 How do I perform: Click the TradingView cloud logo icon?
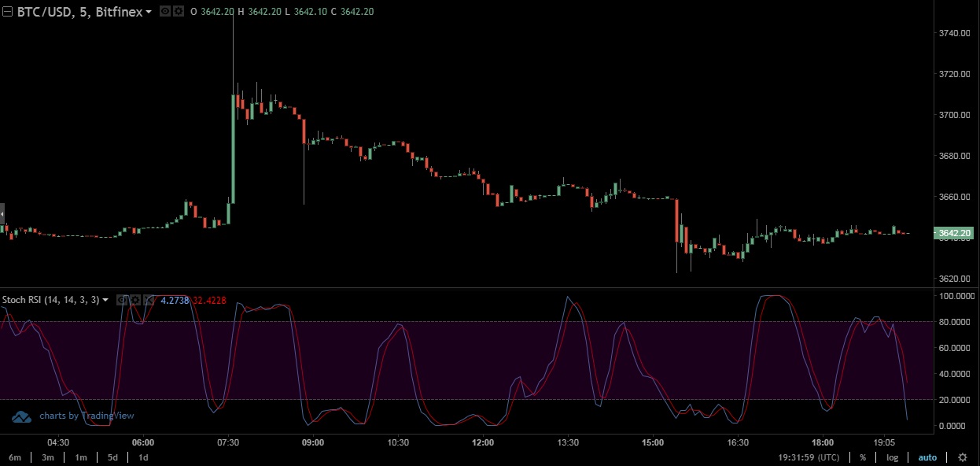[x=22, y=416]
